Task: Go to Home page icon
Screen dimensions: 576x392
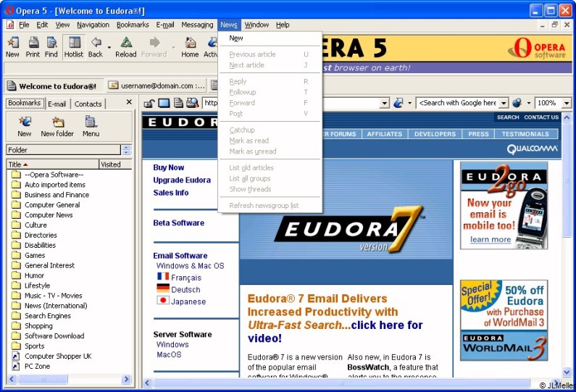Action: pyautogui.click(x=190, y=46)
